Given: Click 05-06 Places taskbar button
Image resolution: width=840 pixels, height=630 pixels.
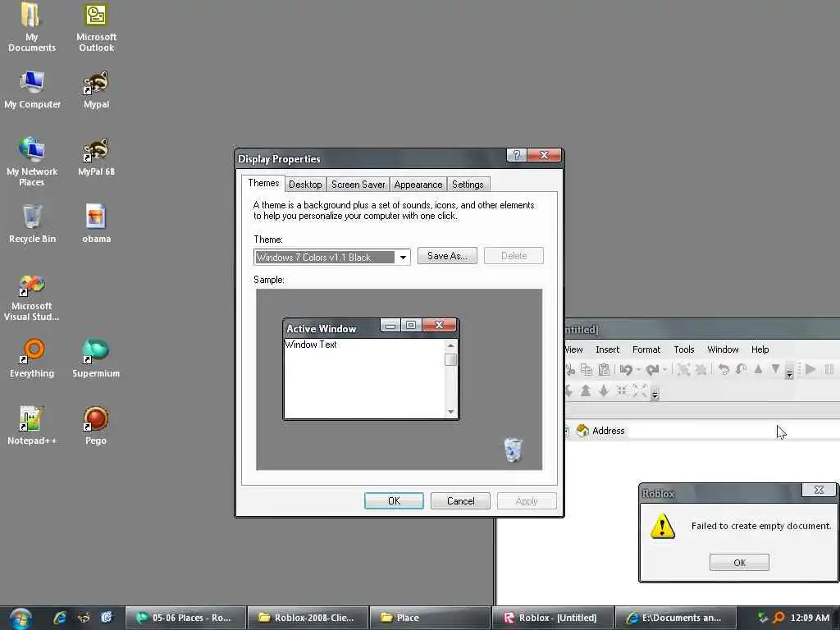Looking at the screenshot, I should [185, 618].
